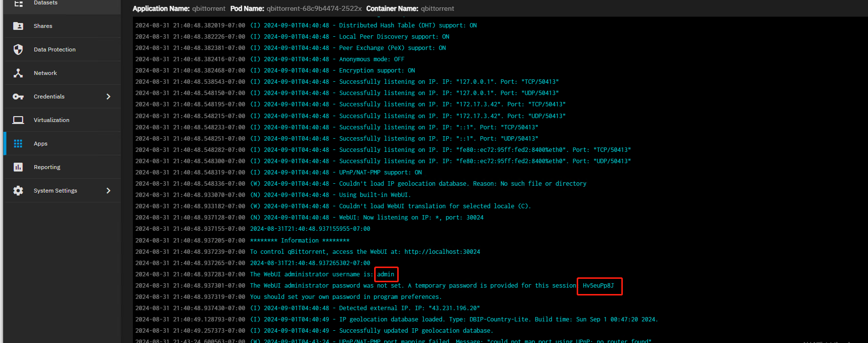Click the Using built-in WebUI log line

pos(273,195)
